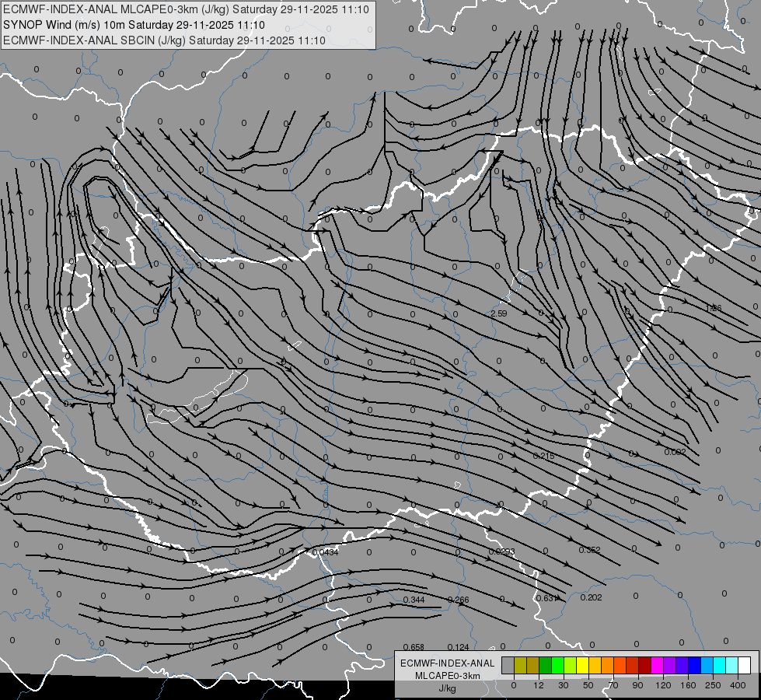The width and height of the screenshot is (761, 700).
Task: Click the map value '0.215'
Action: 543,456
